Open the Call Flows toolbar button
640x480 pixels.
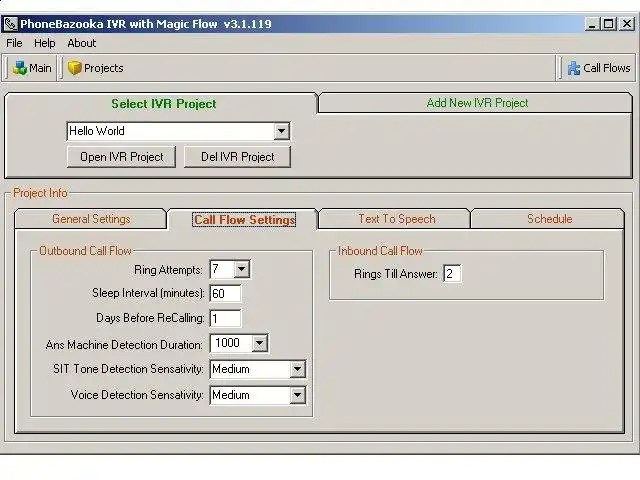click(598, 68)
